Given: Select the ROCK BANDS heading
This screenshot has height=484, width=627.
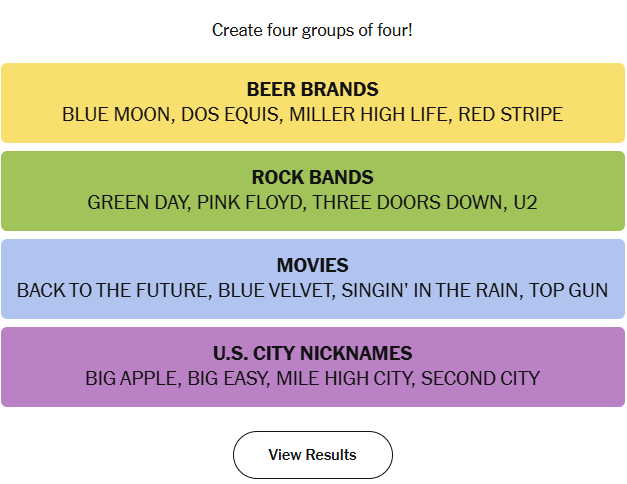Looking at the screenshot, I should point(312,177).
